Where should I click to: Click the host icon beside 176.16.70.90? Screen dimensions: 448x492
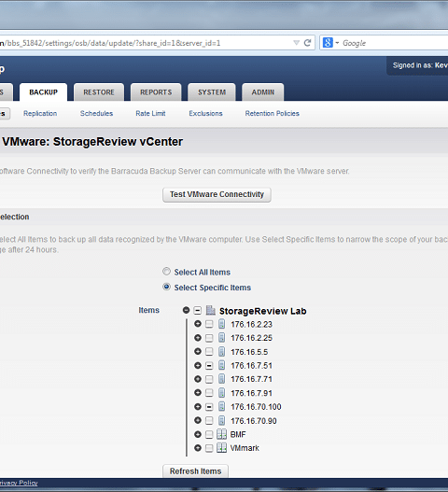(x=221, y=420)
